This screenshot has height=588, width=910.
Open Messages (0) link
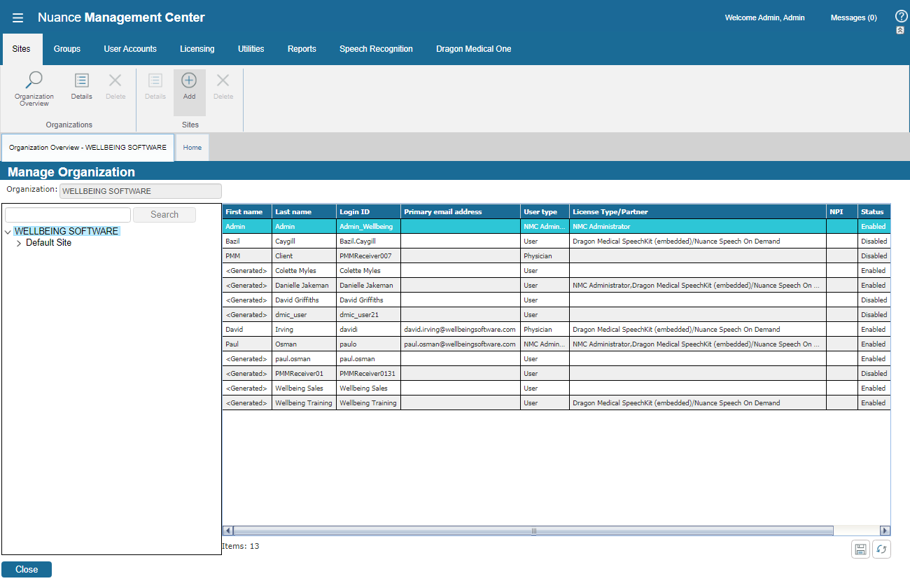(x=853, y=17)
